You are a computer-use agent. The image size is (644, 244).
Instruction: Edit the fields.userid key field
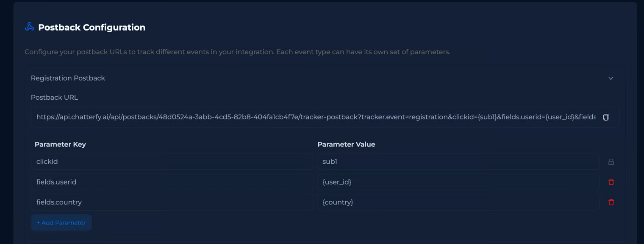tap(172, 182)
